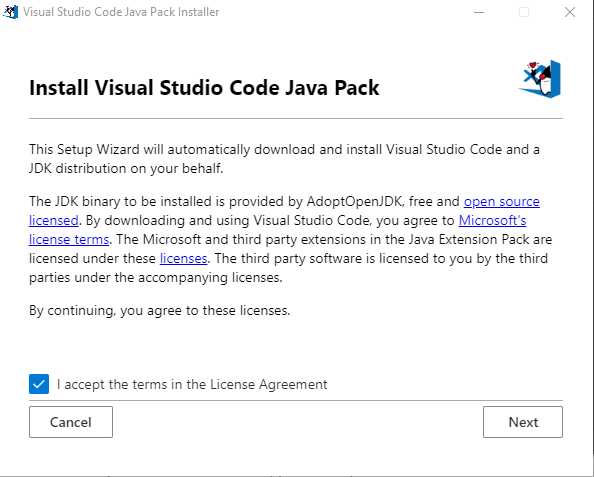The height and width of the screenshot is (477, 594).
Task: Minimize the installer window
Action: 479,12
